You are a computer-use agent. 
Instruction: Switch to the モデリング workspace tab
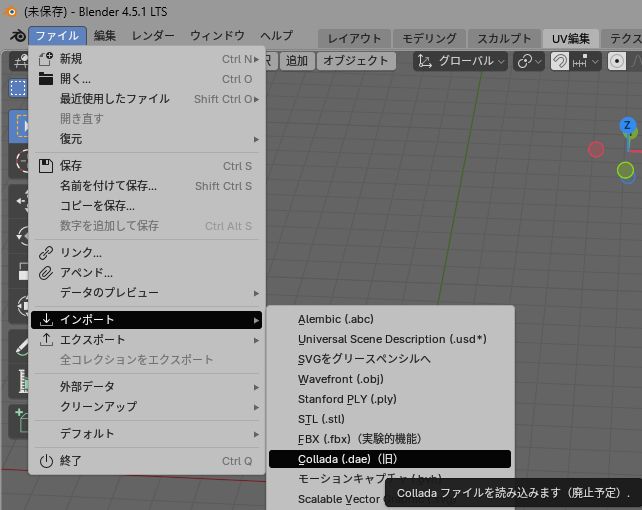click(x=429, y=38)
